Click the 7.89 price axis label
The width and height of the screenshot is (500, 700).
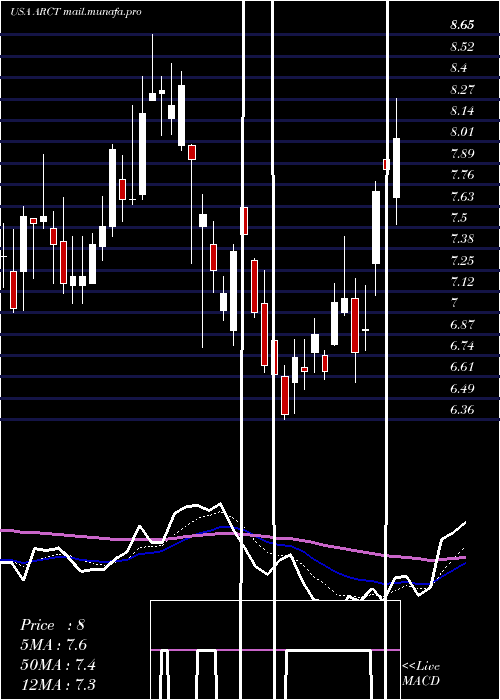462,154
